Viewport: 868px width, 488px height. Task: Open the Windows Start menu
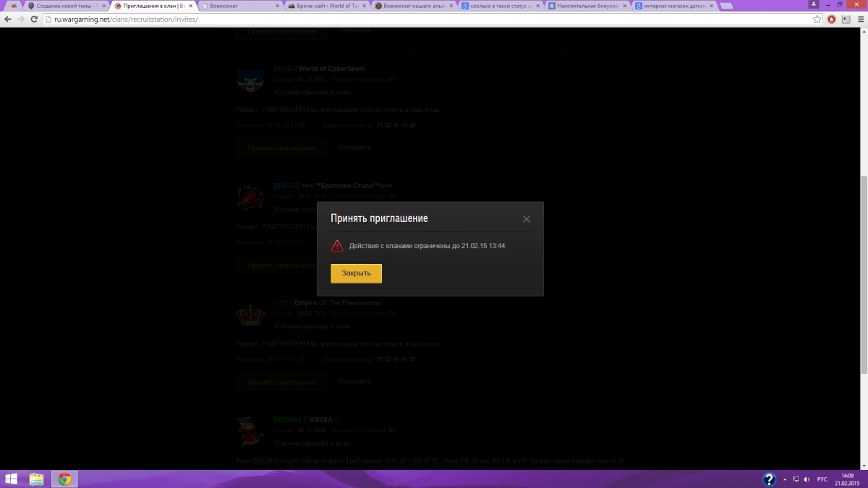point(11,479)
